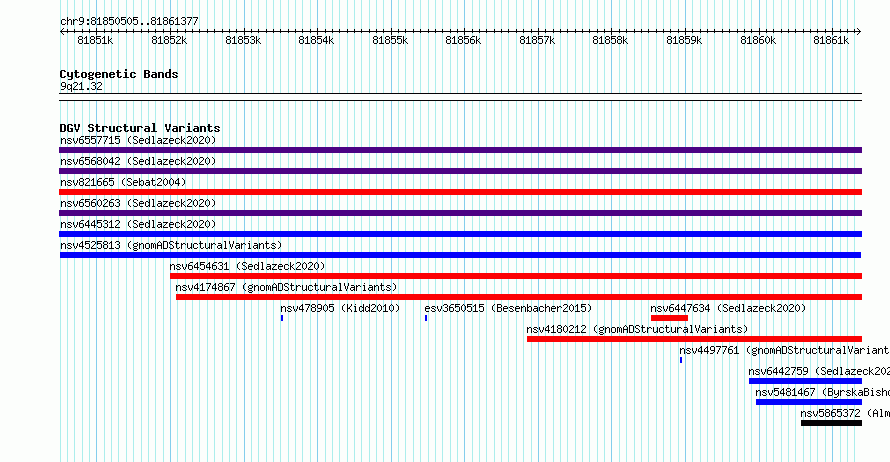This screenshot has height=462, width=890.
Task: Click the nsv6454631 (Sedlazeck2020) label
Action: click(247, 266)
